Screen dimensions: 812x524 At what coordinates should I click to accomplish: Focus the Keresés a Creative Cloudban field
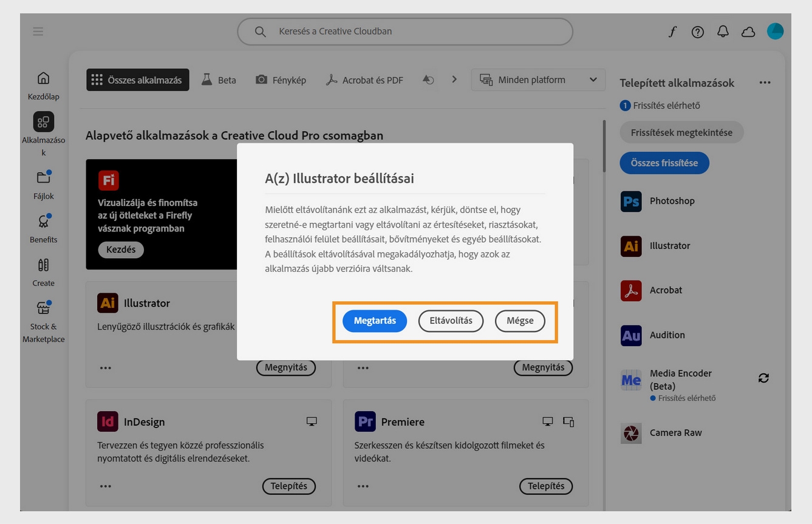[x=405, y=32]
